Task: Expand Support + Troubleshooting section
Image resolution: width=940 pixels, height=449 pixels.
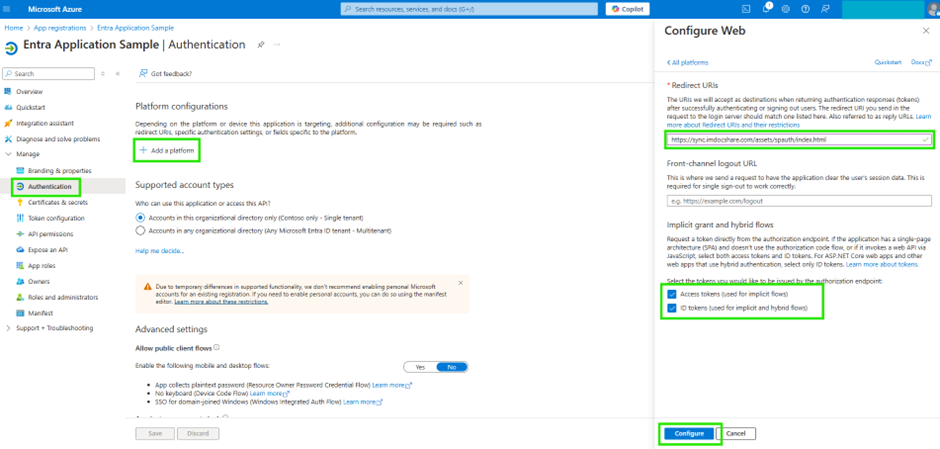Action: pos(8,328)
